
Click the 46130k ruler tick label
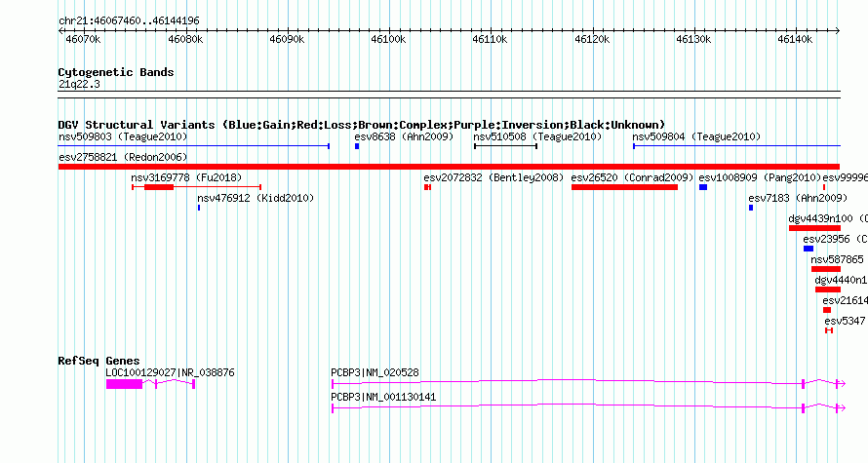[x=693, y=39]
